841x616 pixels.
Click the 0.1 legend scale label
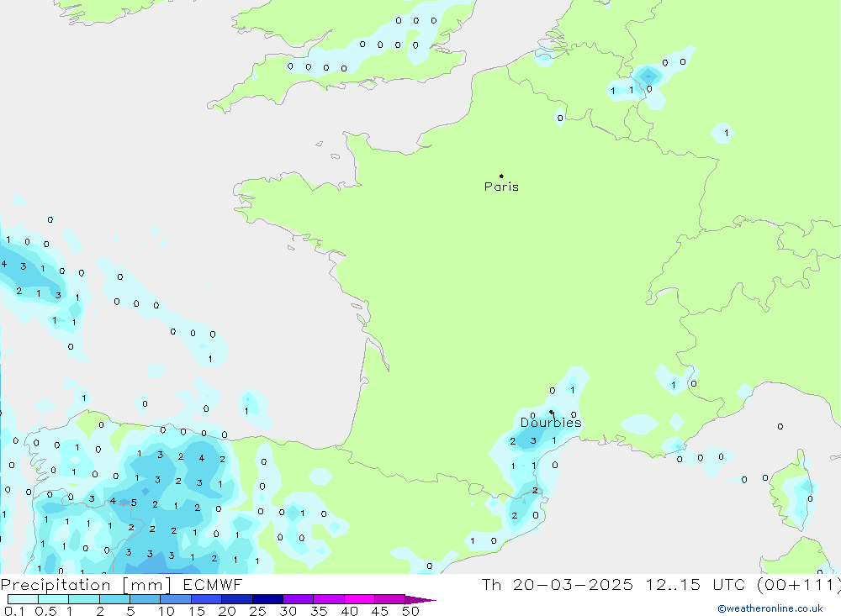(14, 611)
